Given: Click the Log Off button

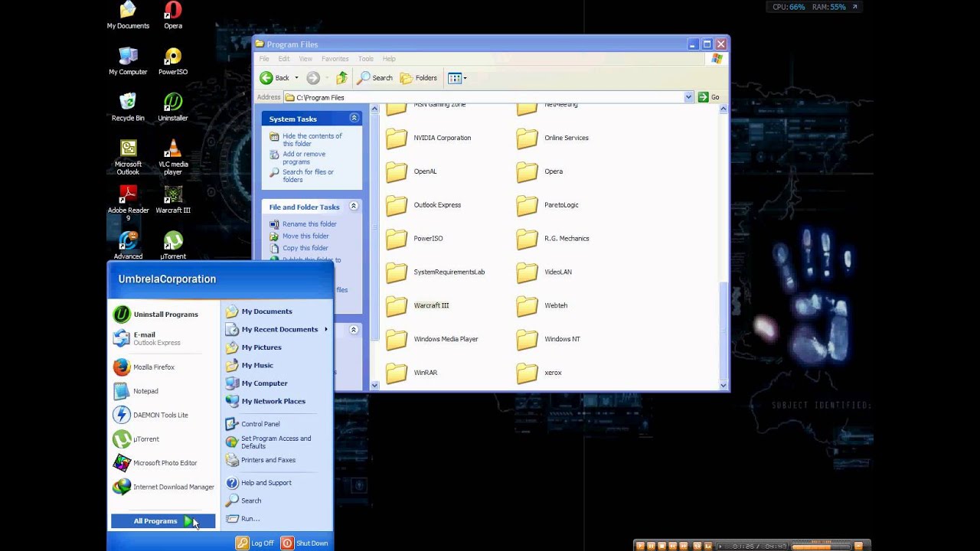Looking at the screenshot, I should pos(255,543).
